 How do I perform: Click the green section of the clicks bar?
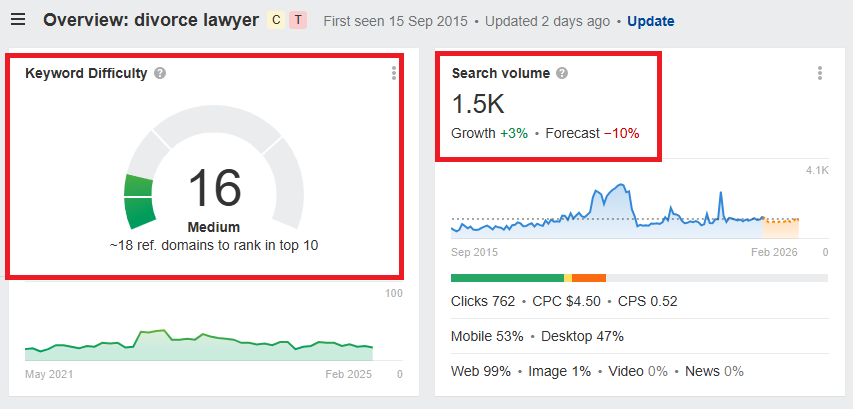(x=507, y=277)
